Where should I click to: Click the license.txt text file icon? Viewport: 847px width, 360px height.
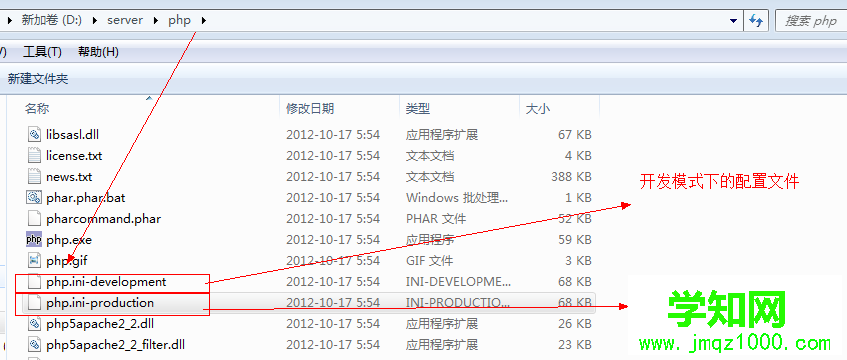(34, 156)
